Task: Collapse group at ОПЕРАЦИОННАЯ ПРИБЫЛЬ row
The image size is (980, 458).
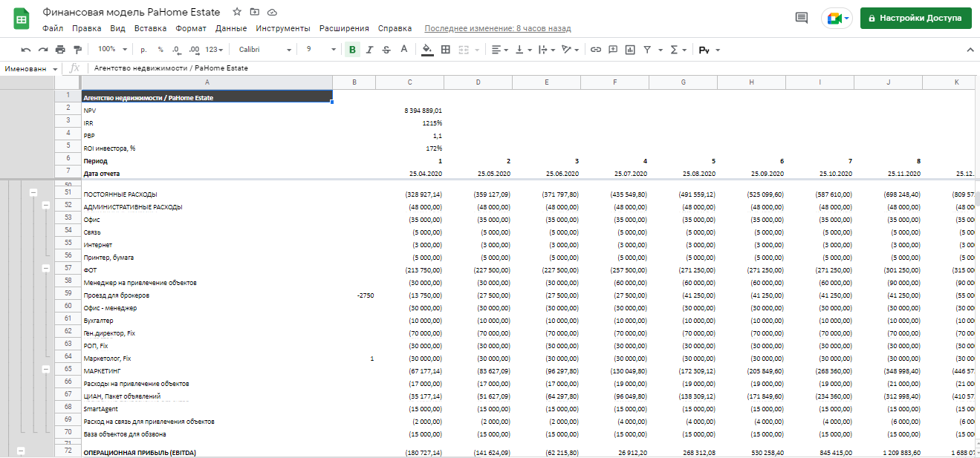Action: tap(20, 450)
